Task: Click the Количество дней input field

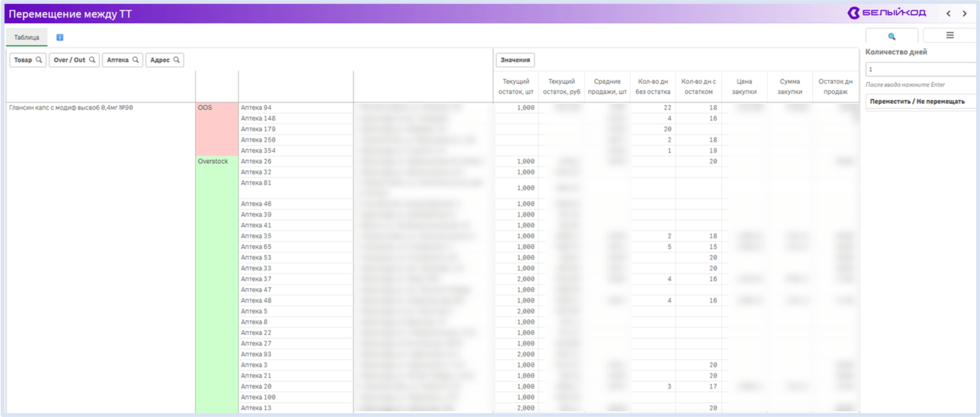Action: pyautogui.click(x=920, y=69)
